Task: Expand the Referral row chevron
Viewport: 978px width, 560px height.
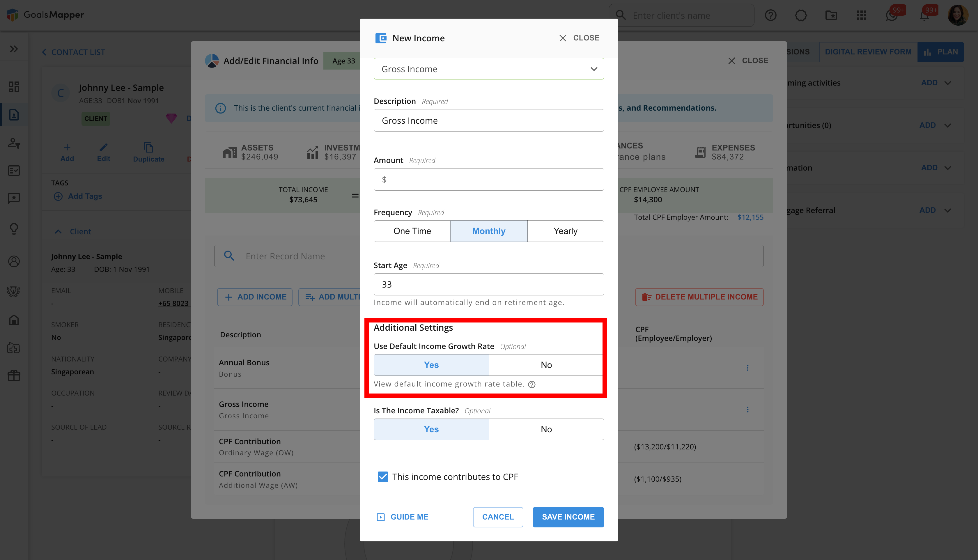Action: click(948, 210)
